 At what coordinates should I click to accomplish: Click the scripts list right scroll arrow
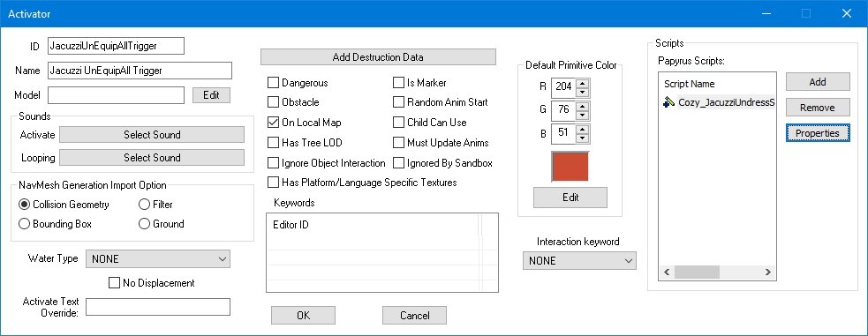click(x=768, y=272)
